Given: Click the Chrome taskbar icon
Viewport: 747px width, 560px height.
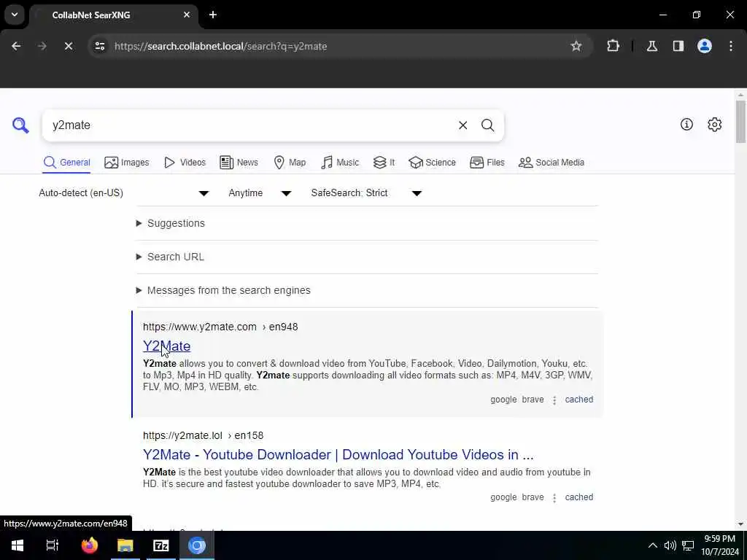Looking at the screenshot, I should [197, 545].
